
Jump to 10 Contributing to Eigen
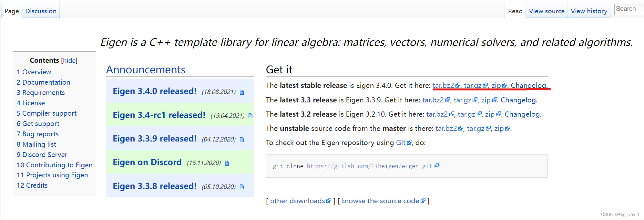click(55, 165)
